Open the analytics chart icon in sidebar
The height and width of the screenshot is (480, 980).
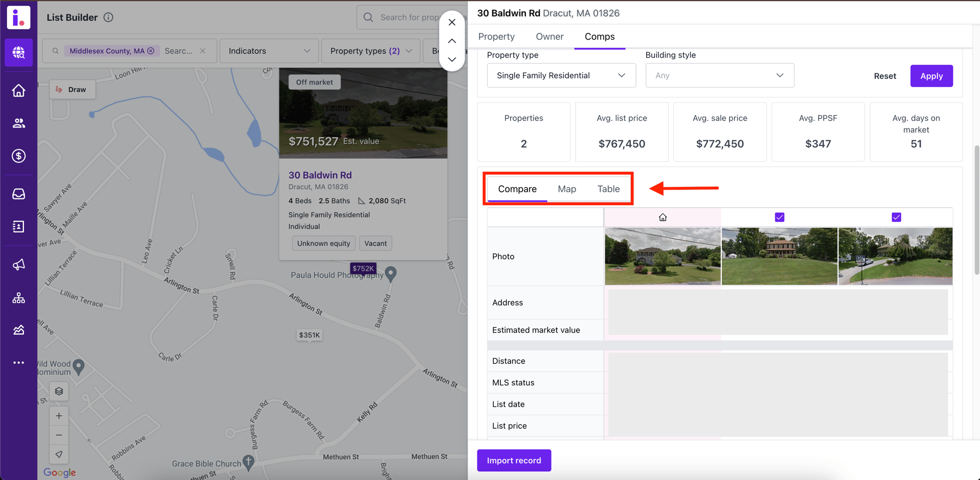[19, 330]
